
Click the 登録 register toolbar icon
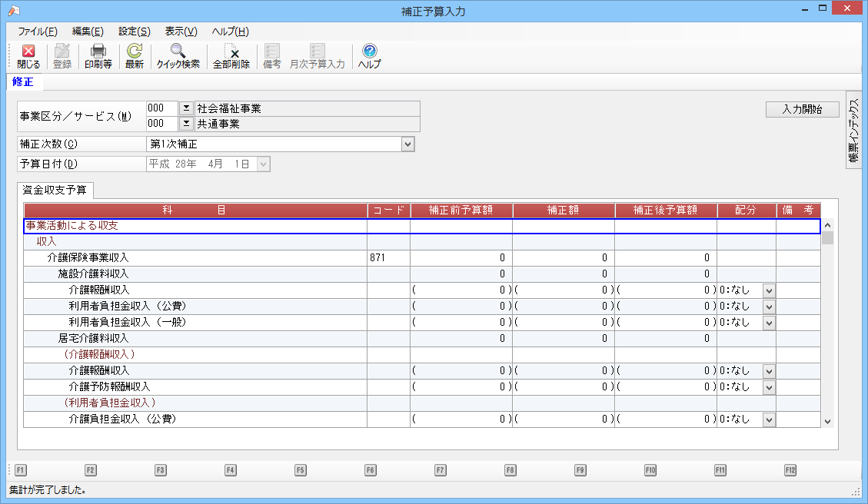pos(62,56)
